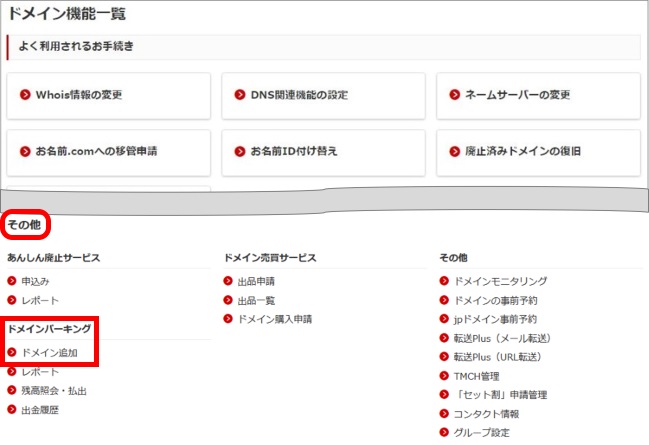The image size is (649, 445).
Task: Open the 出金履歴 link
Action: (40, 410)
